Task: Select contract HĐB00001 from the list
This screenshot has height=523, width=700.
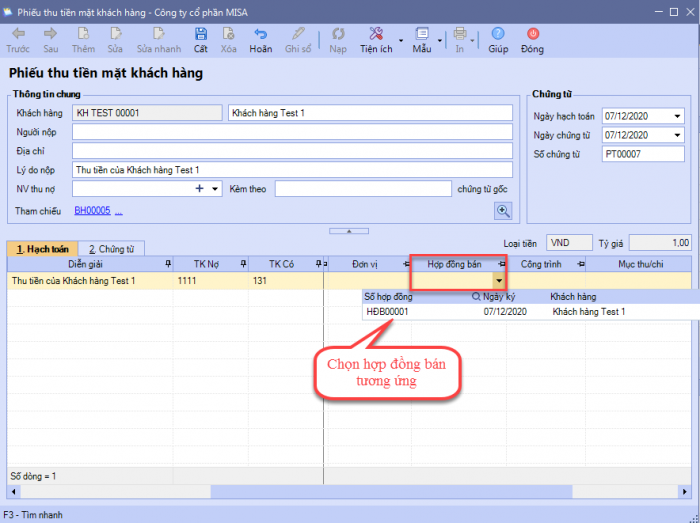Action: [x=388, y=312]
